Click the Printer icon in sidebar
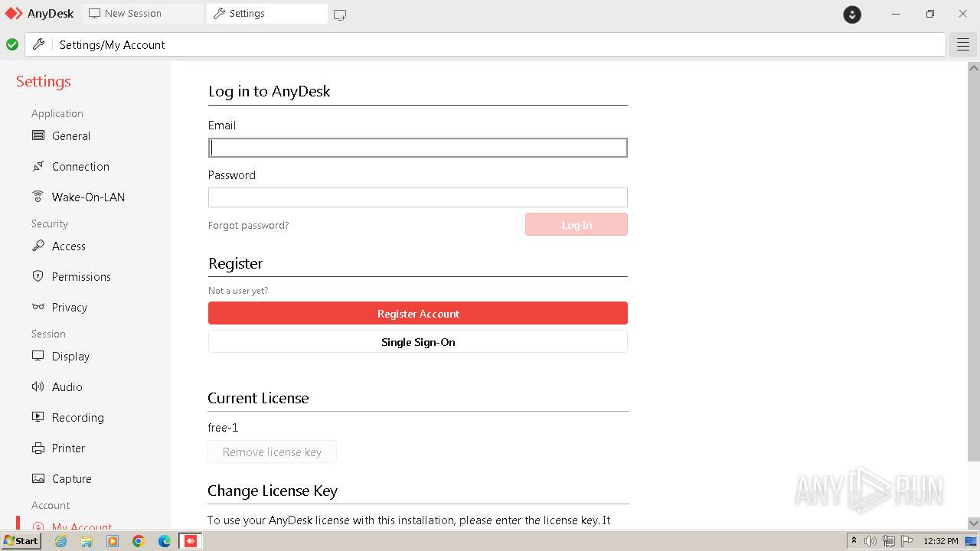The height and width of the screenshot is (551, 980). (x=38, y=448)
